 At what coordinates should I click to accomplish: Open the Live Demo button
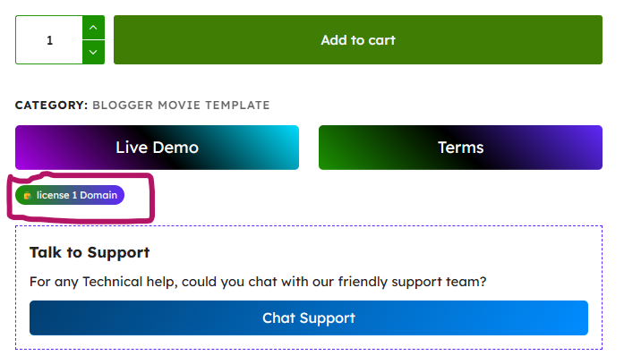[x=157, y=148]
